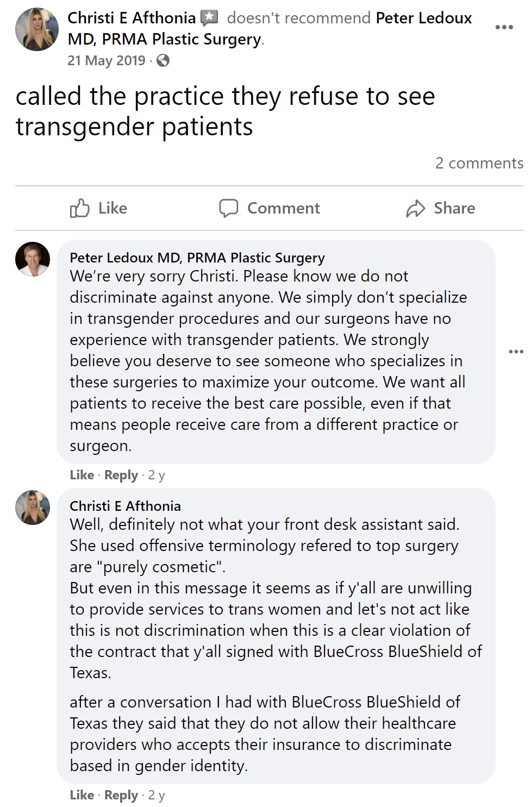Click the globe public-privacy icon
The image size is (532, 807).
tap(163, 60)
